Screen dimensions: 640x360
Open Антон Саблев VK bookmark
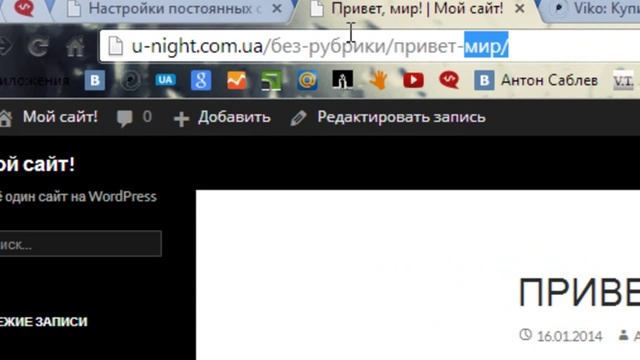coord(536,80)
